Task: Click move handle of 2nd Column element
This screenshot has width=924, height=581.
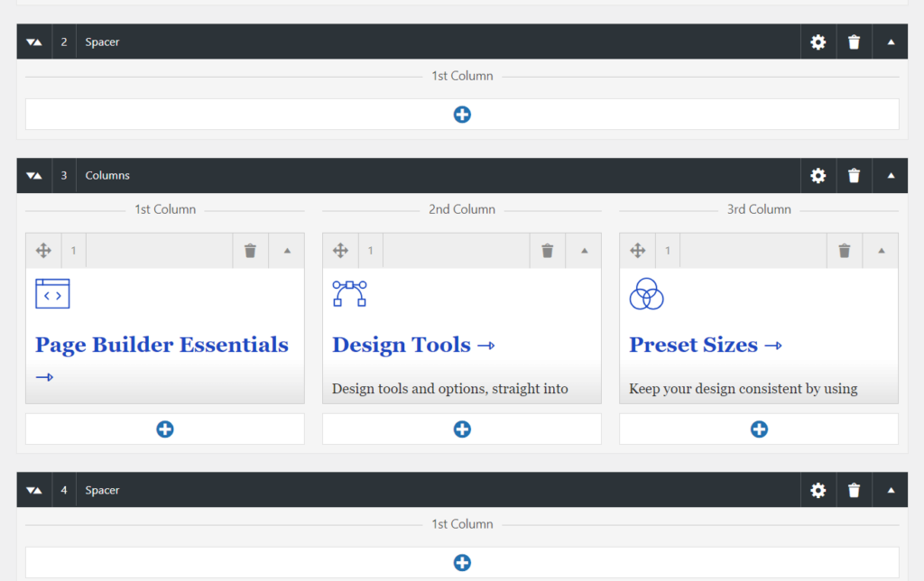Action: [340, 251]
